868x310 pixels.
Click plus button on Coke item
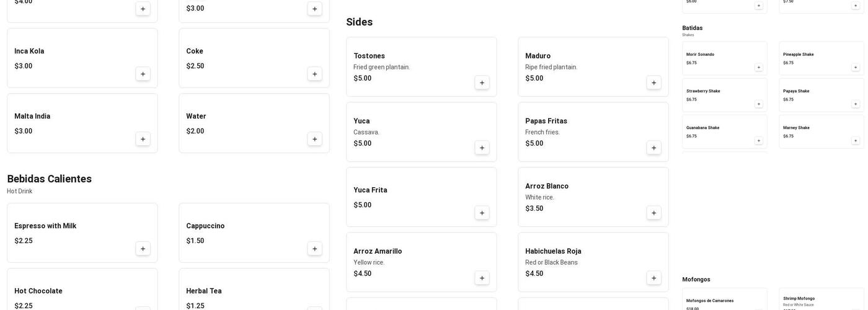point(314,74)
